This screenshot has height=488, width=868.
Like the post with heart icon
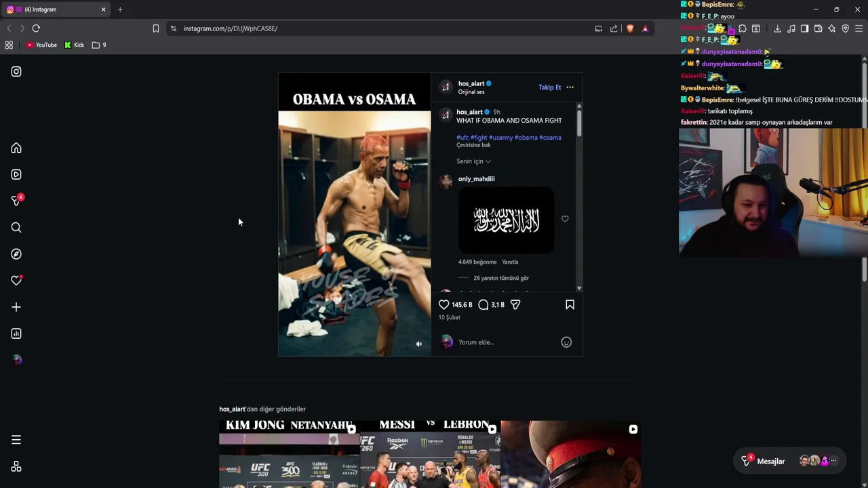click(x=443, y=305)
